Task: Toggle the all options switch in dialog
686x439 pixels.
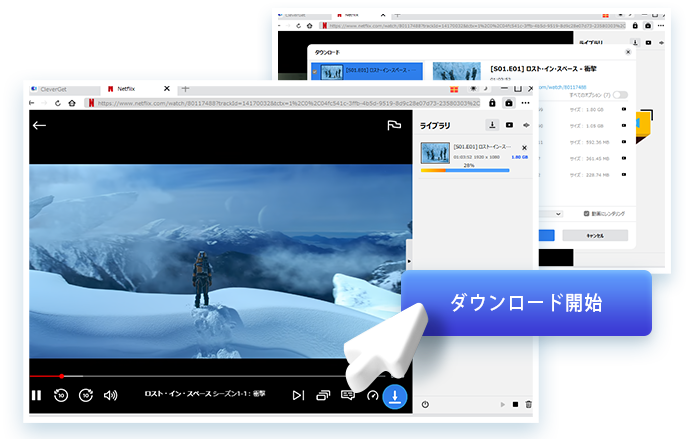Action: [620, 95]
